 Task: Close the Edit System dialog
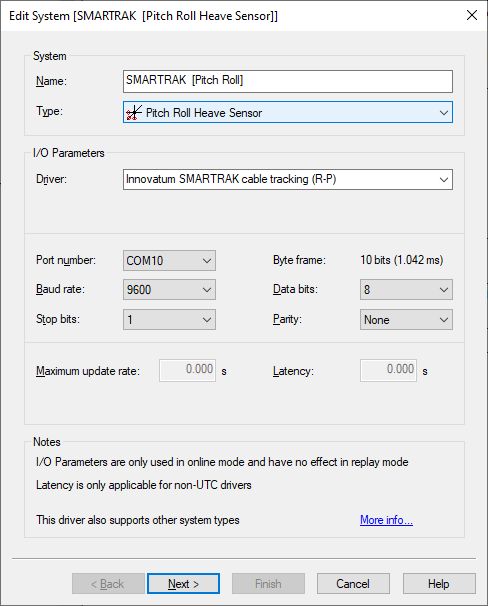pyautogui.click(x=472, y=15)
